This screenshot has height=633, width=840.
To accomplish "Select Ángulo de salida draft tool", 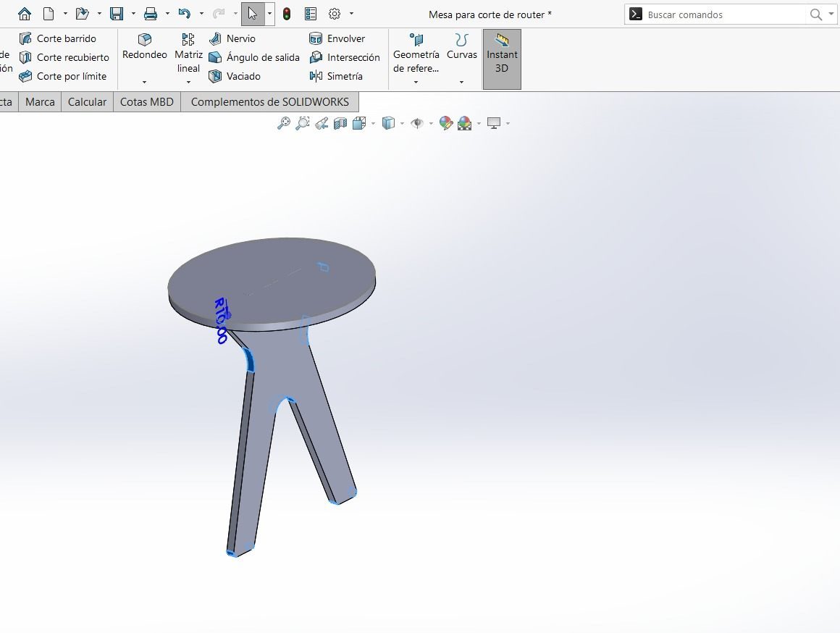I will pyautogui.click(x=254, y=57).
